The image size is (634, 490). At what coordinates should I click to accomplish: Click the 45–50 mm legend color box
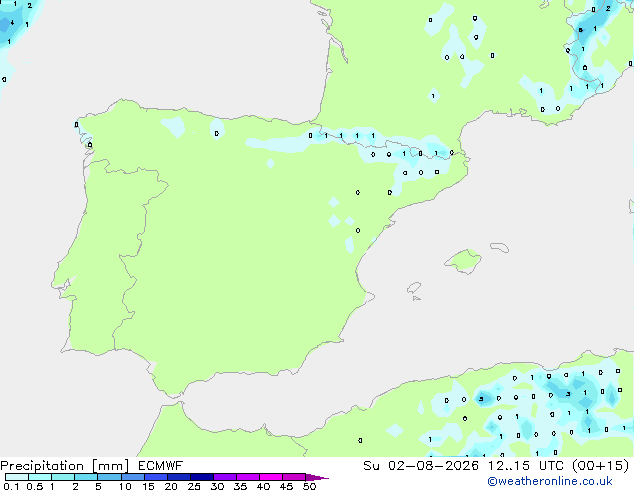[x=294, y=477]
